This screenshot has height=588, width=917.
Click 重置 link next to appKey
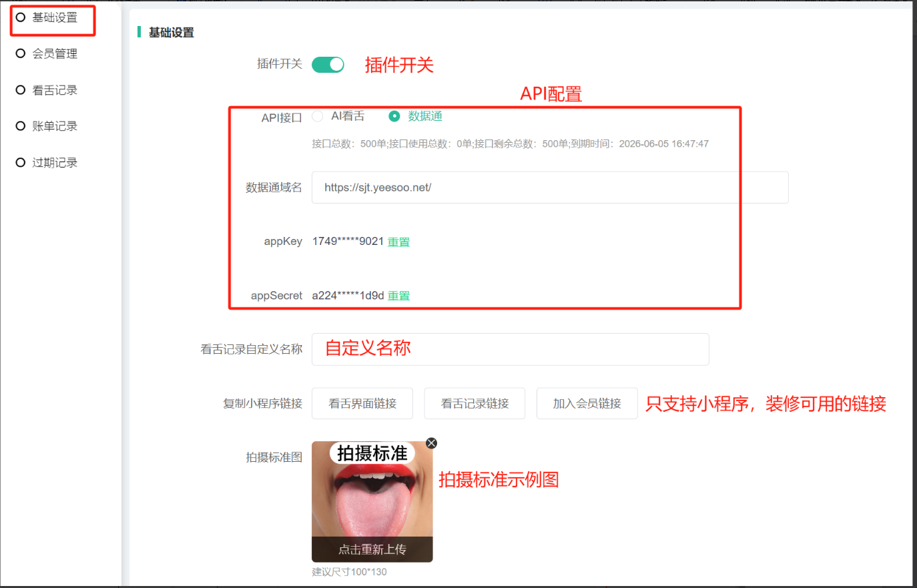(x=398, y=242)
